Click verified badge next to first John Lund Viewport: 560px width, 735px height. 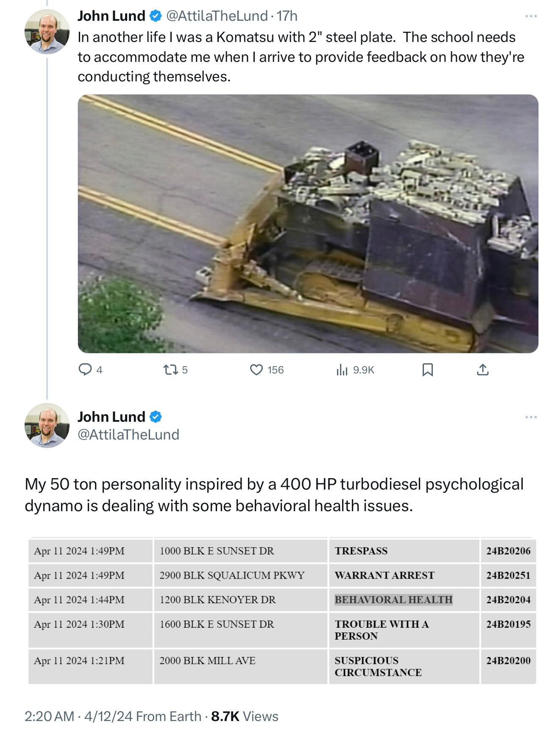[156, 16]
